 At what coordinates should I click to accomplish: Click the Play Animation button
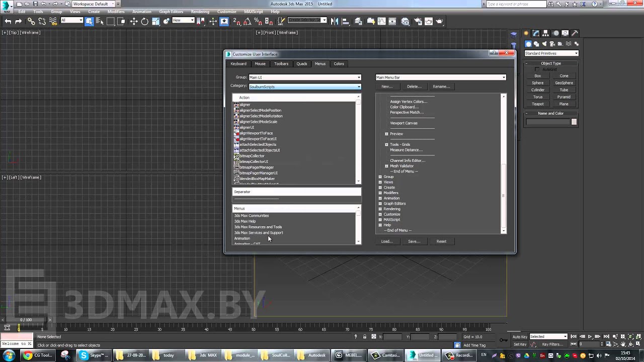tap(590, 336)
